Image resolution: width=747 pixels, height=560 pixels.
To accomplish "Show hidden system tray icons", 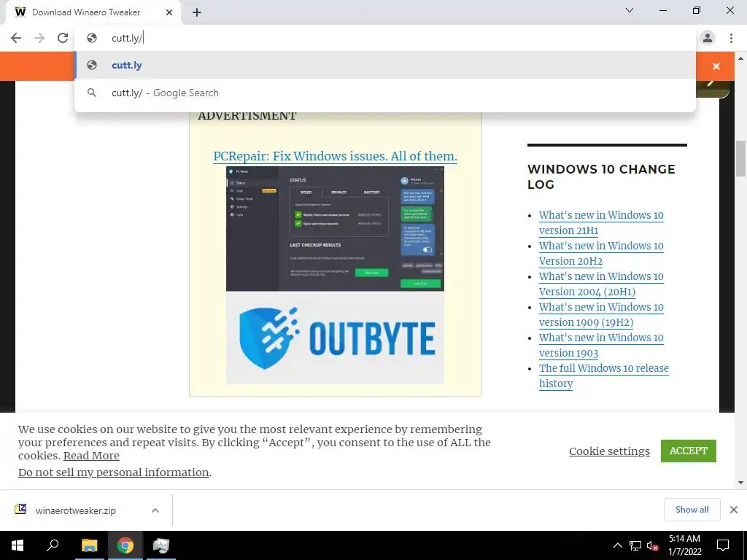I will click(617, 545).
